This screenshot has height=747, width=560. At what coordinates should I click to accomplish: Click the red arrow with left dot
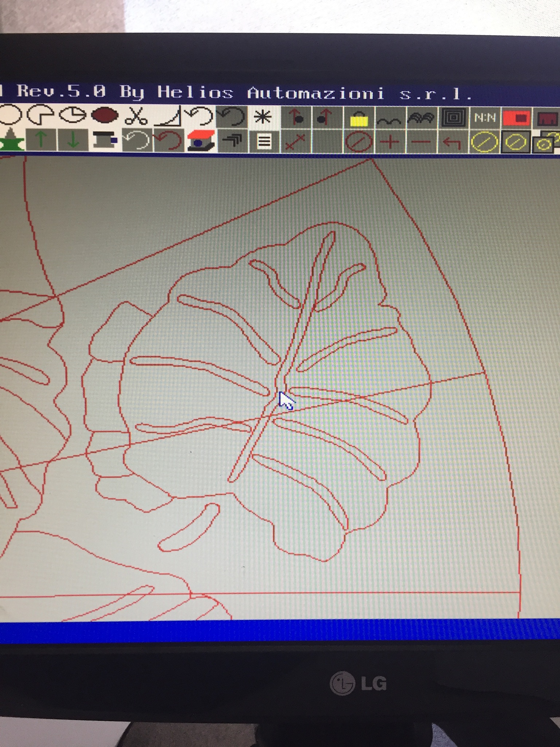click(327, 117)
